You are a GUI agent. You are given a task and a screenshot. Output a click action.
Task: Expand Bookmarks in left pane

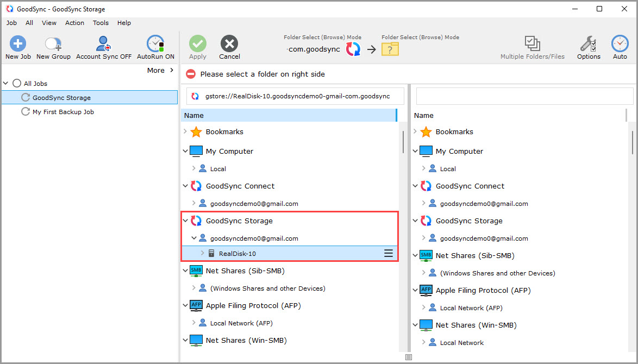pyautogui.click(x=185, y=131)
